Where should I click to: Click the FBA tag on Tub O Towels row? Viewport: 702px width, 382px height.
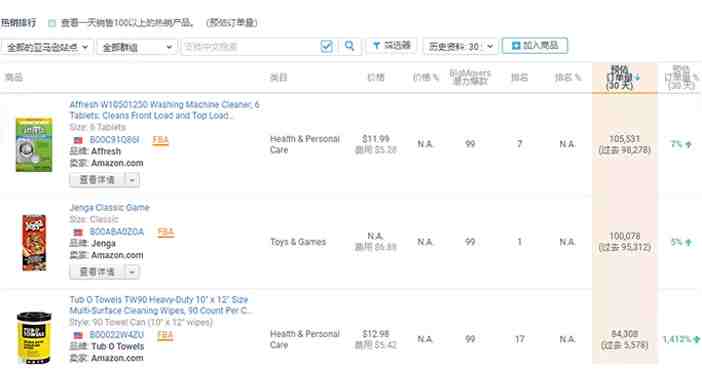coord(165,335)
